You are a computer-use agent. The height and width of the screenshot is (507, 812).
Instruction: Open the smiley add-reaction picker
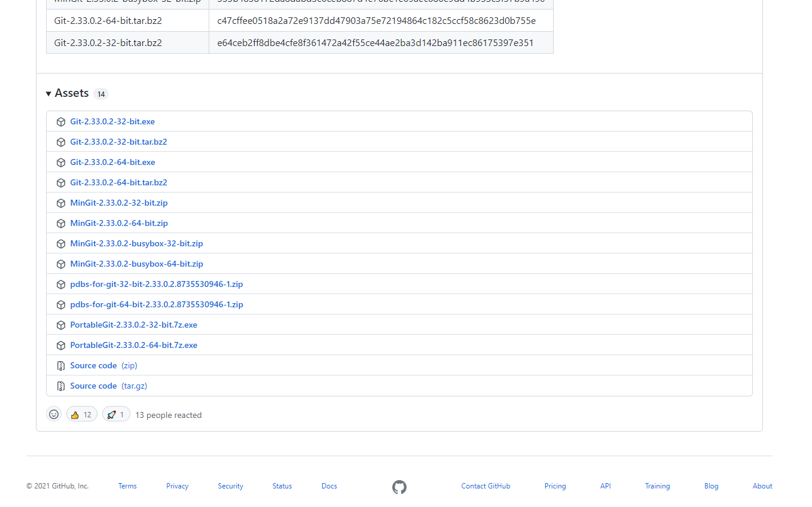54,414
